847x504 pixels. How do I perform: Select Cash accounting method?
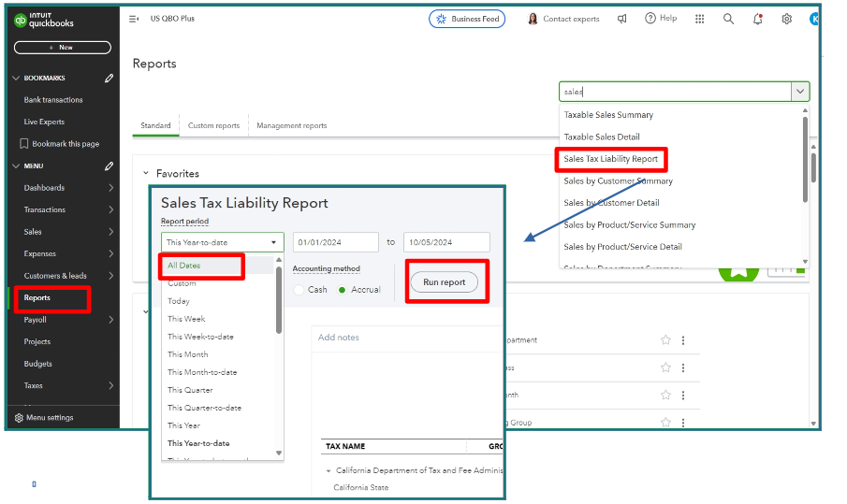[299, 290]
